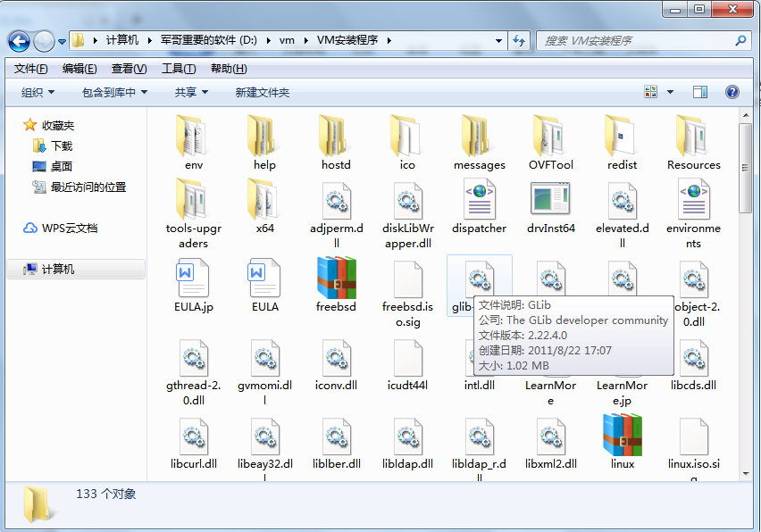Open recent pages history dropdown
The width and height of the screenshot is (761, 532).
pos(63,42)
